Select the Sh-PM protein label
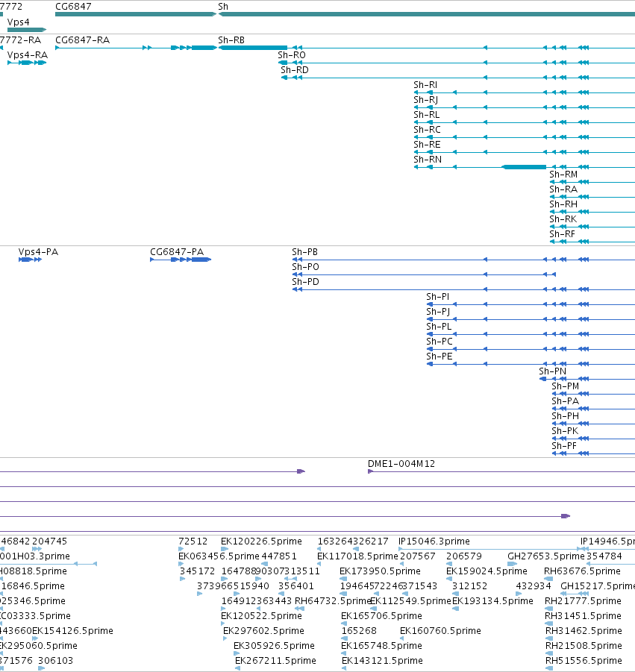635x672 pixels. click(x=565, y=386)
